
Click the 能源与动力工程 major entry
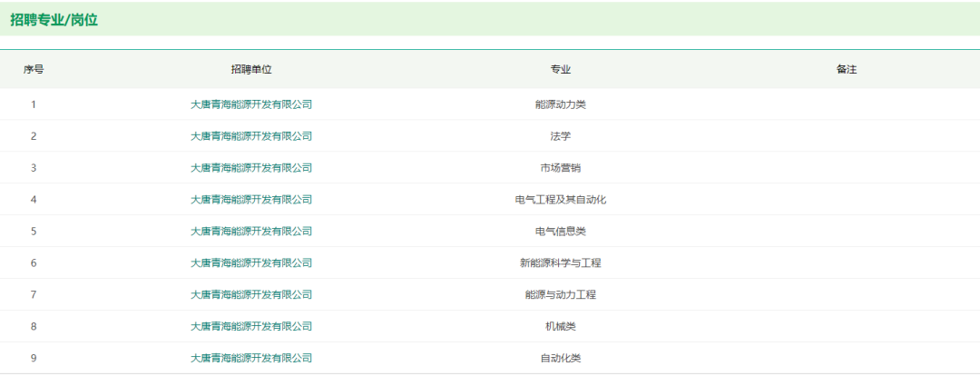coord(560,294)
